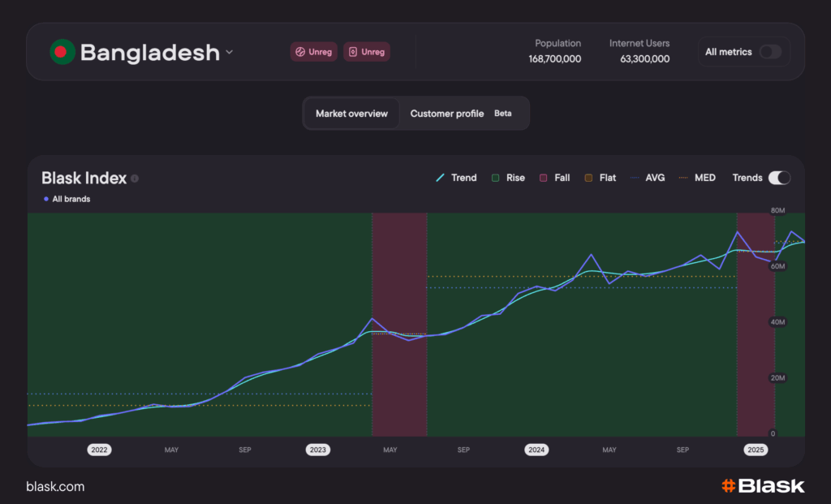831x504 pixels.
Task: Toggle the Rise legend checkbox
Action: pyautogui.click(x=494, y=178)
